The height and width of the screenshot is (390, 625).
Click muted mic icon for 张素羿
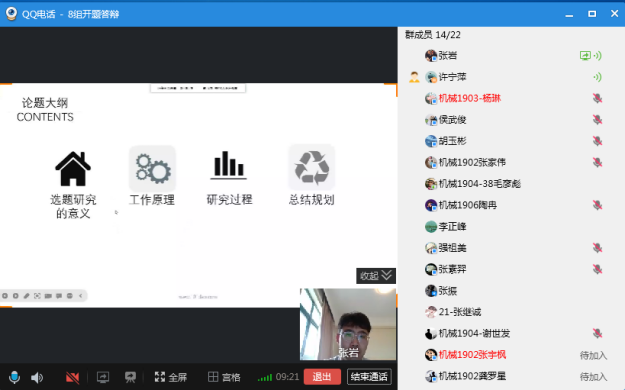coord(597,270)
